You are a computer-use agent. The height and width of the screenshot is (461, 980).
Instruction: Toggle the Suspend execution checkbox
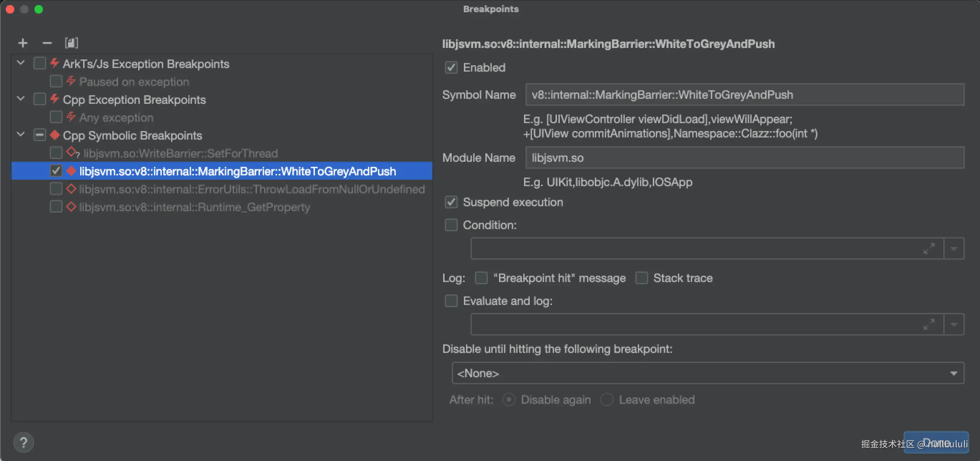point(451,202)
